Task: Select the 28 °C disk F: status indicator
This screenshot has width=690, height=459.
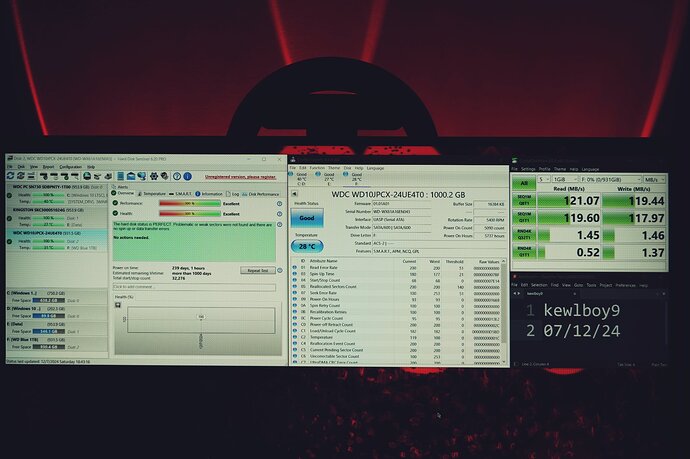Action: 354,177
